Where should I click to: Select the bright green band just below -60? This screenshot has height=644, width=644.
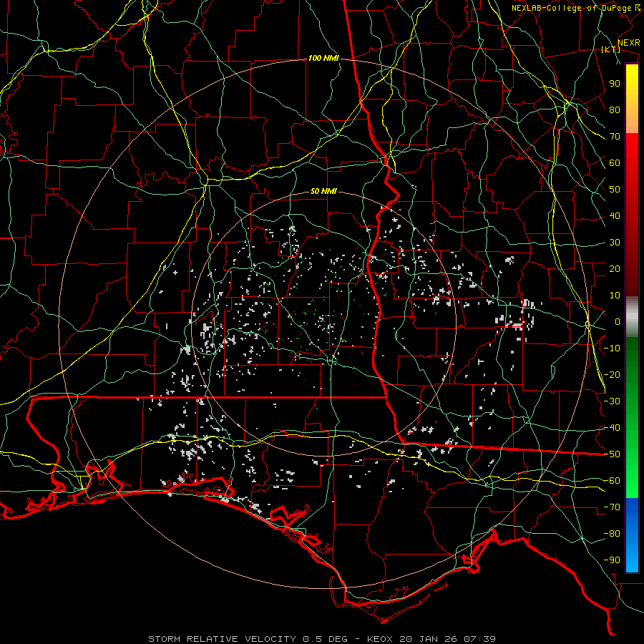(632, 490)
